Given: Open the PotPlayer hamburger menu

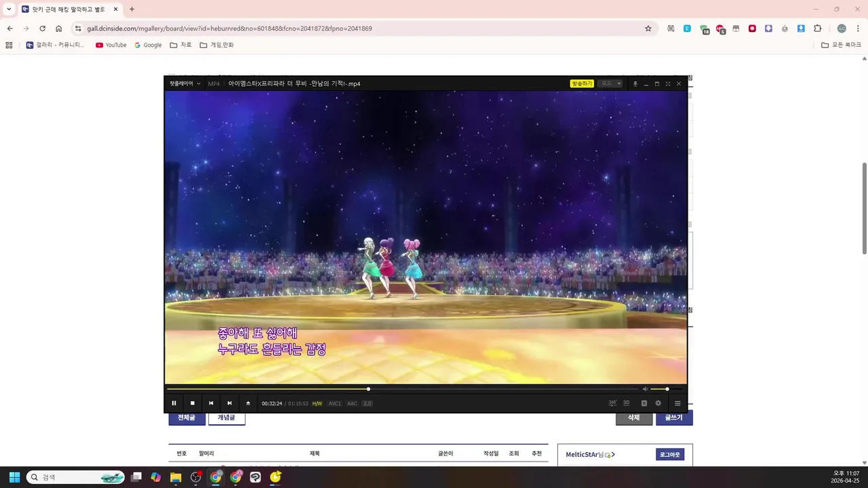Looking at the screenshot, I should [677, 403].
